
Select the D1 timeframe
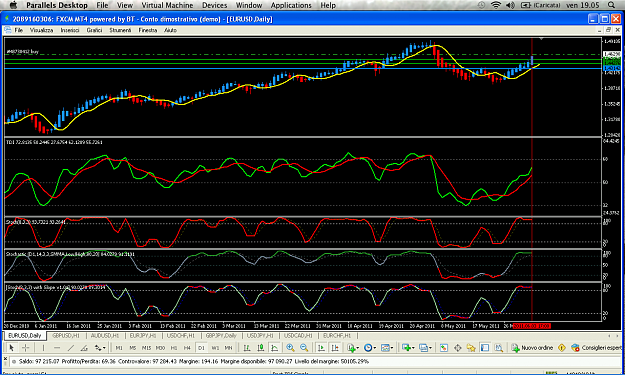click(201, 348)
